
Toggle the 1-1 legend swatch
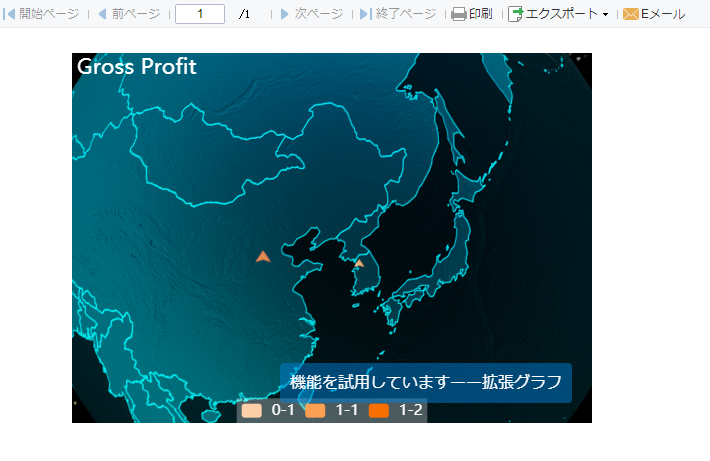(315, 411)
